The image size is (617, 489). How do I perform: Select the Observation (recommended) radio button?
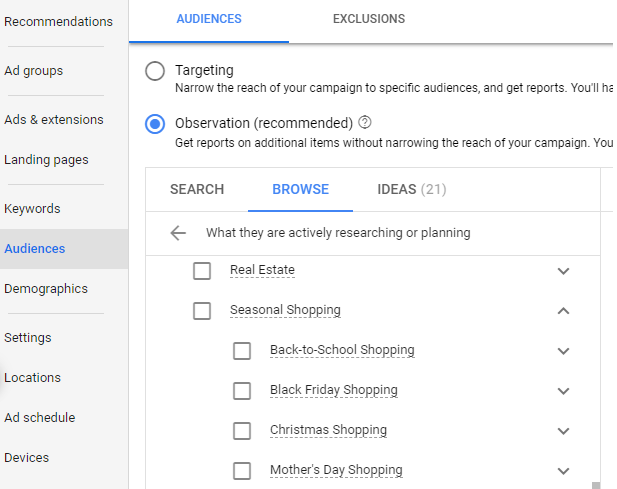coord(155,124)
